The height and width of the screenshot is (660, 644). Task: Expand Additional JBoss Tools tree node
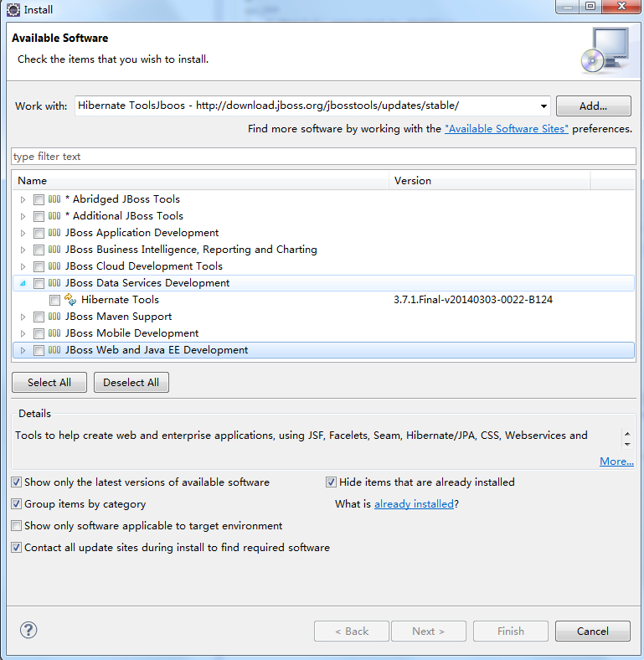click(23, 216)
